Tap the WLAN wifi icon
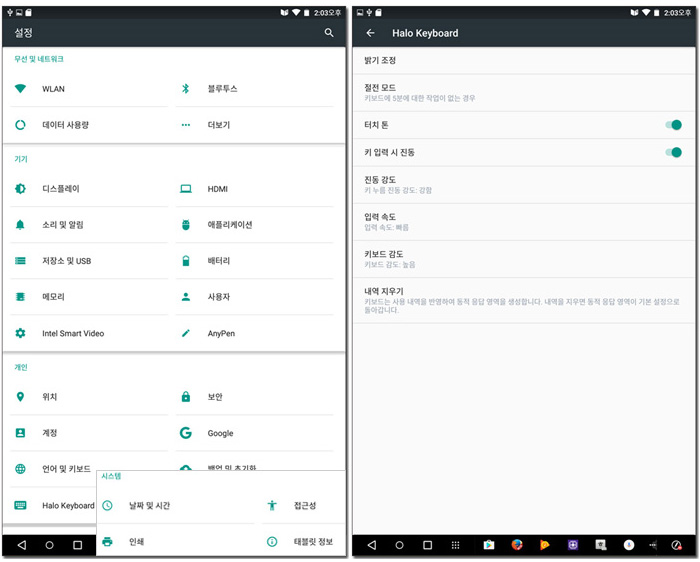 20,88
